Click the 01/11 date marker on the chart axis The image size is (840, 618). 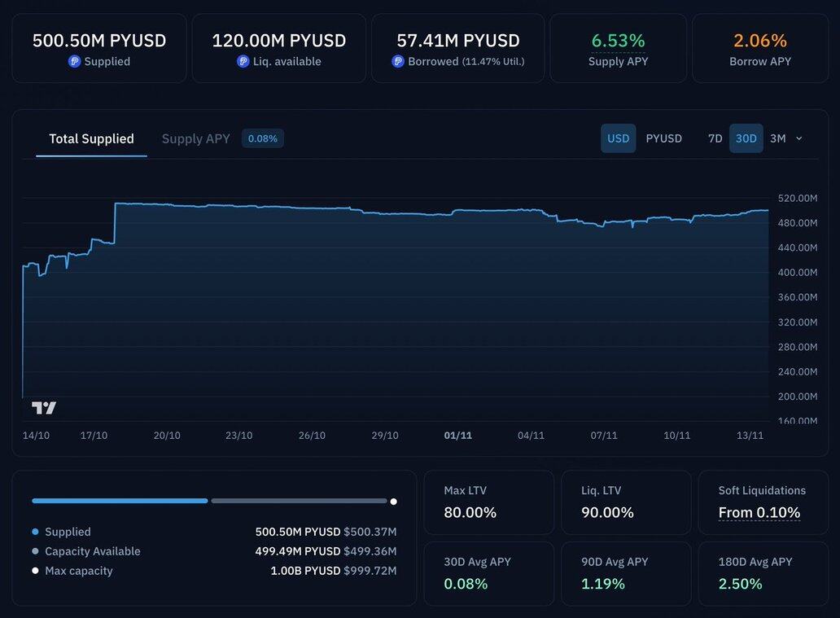(457, 436)
